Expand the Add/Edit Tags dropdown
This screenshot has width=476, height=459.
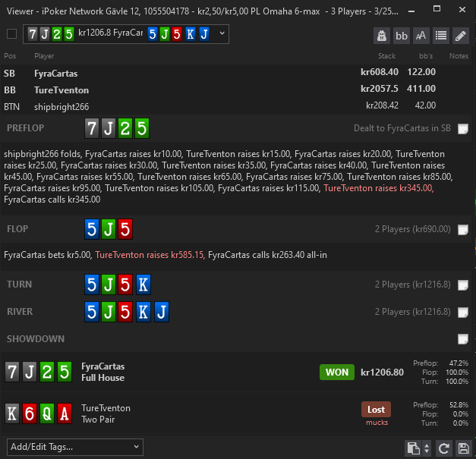tap(75, 447)
